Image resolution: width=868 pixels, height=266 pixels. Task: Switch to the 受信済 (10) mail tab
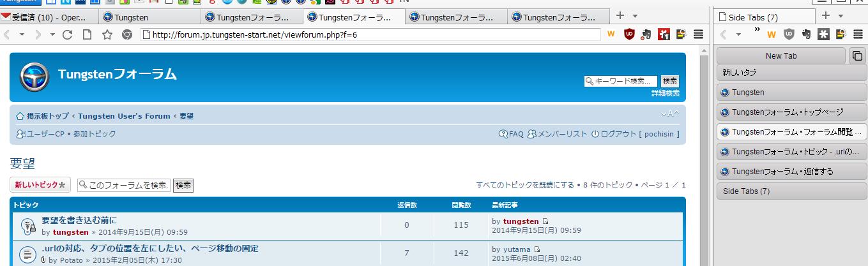click(x=50, y=17)
